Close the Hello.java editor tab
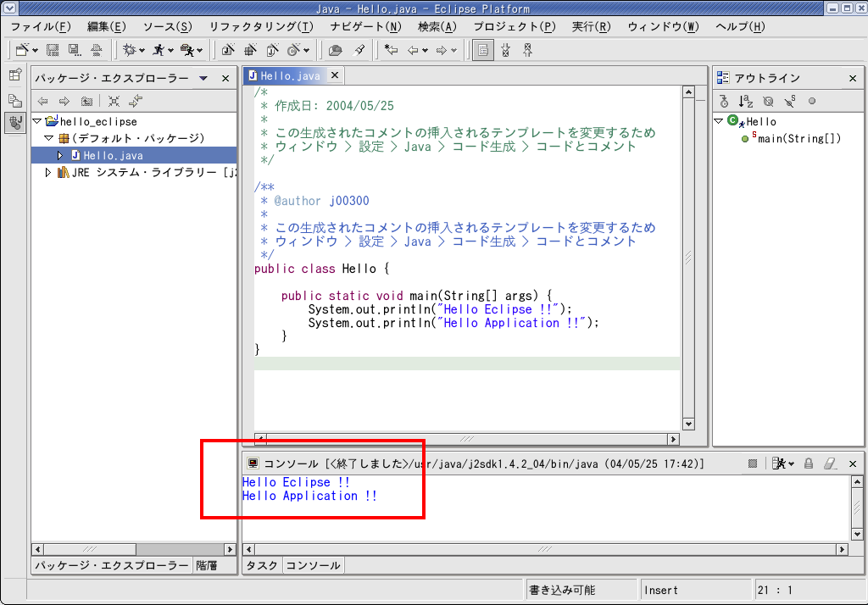The height and width of the screenshot is (605, 868). click(x=334, y=75)
